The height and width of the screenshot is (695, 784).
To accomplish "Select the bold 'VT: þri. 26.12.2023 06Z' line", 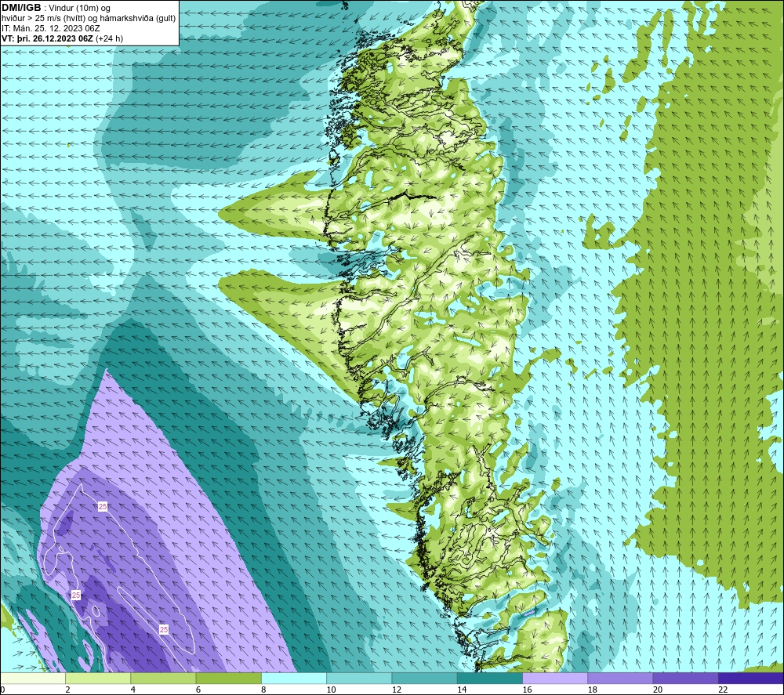I will (x=47, y=38).
